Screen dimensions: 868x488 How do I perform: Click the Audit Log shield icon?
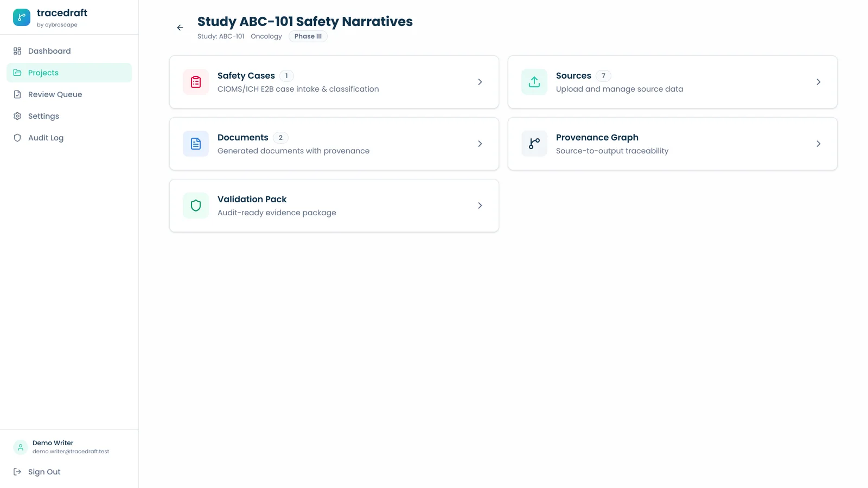pyautogui.click(x=17, y=138)
